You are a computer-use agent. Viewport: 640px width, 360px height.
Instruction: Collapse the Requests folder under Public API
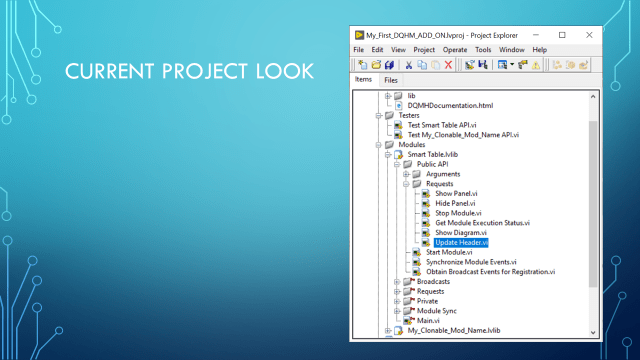[406, 184]
